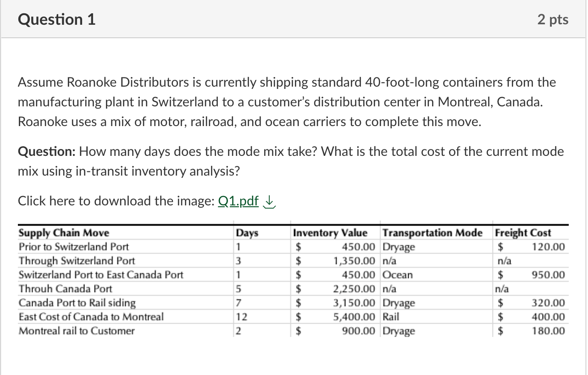Open the Q1.pdf file link
Image resolution: width=588 pixels, height=375 pixels.
pyautogui.click(x=239, y=201)
